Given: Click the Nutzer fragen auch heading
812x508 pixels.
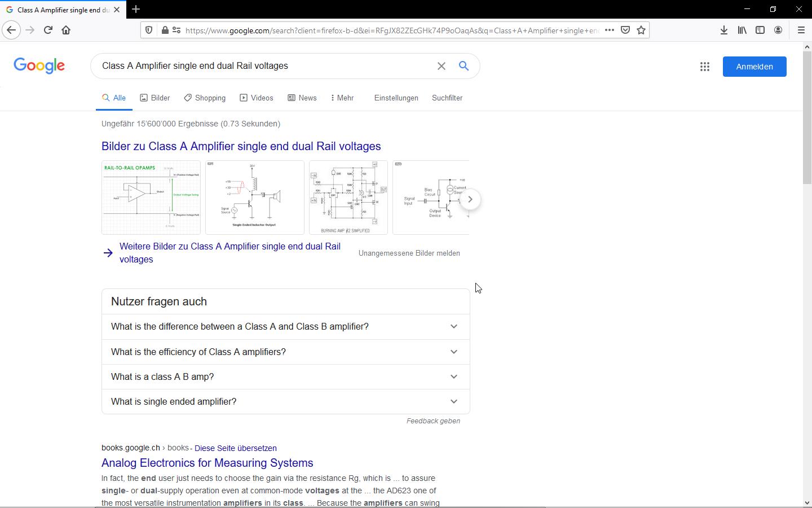Looking at the screenshot, I should tap(159, 301).
